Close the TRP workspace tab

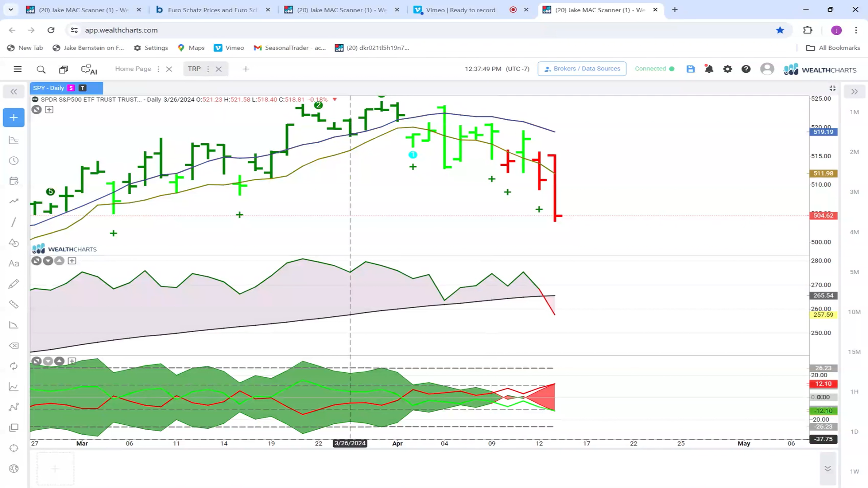pos(219,69)
